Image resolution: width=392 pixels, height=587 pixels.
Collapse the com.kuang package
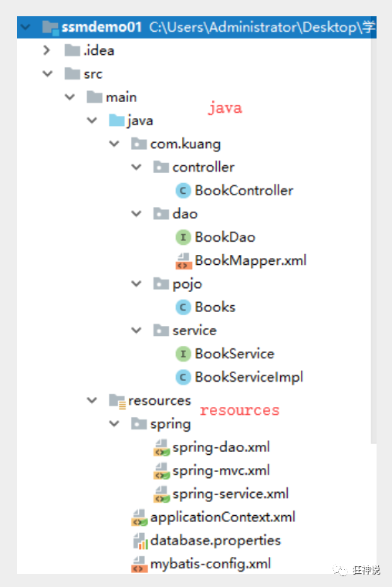(x=114, y=144)
